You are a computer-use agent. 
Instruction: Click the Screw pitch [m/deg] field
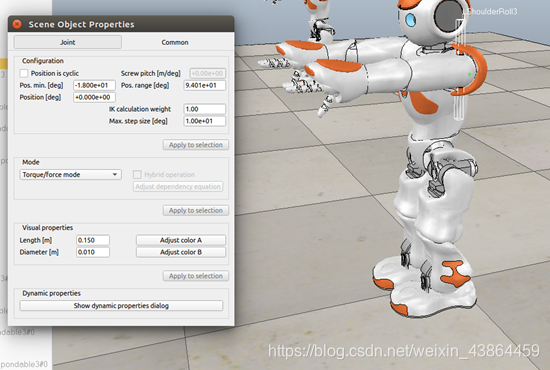point(208,73)
